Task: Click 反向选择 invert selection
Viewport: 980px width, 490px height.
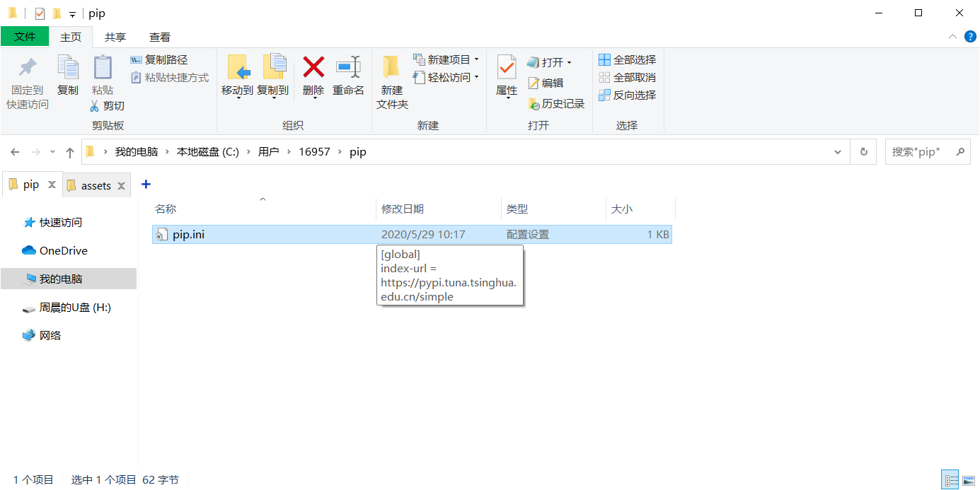Action: 628,95
